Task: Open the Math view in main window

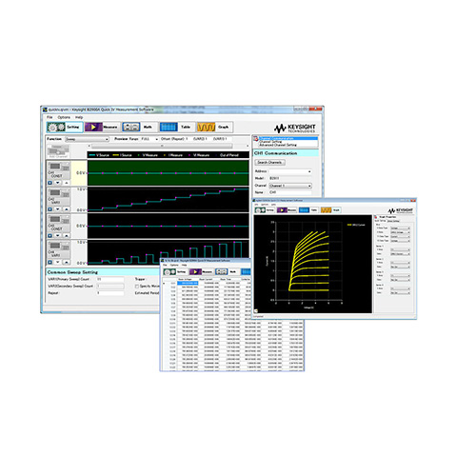Action: coord(139,127)
